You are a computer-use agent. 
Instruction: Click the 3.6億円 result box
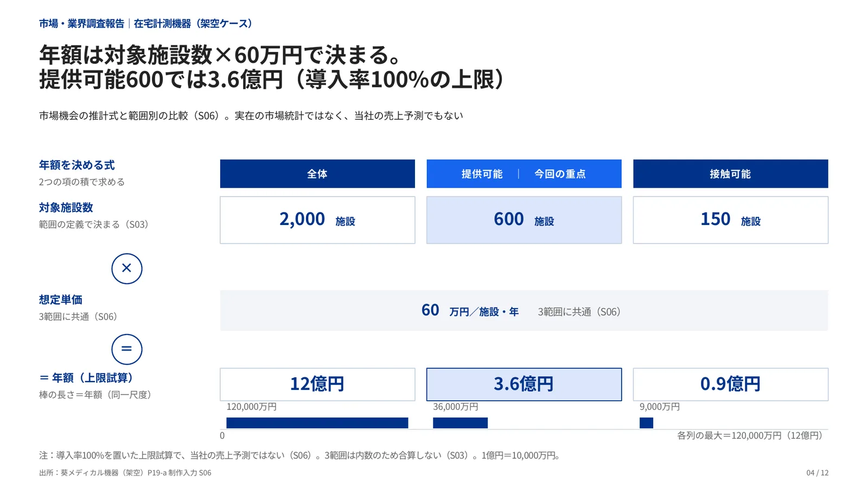524,384
